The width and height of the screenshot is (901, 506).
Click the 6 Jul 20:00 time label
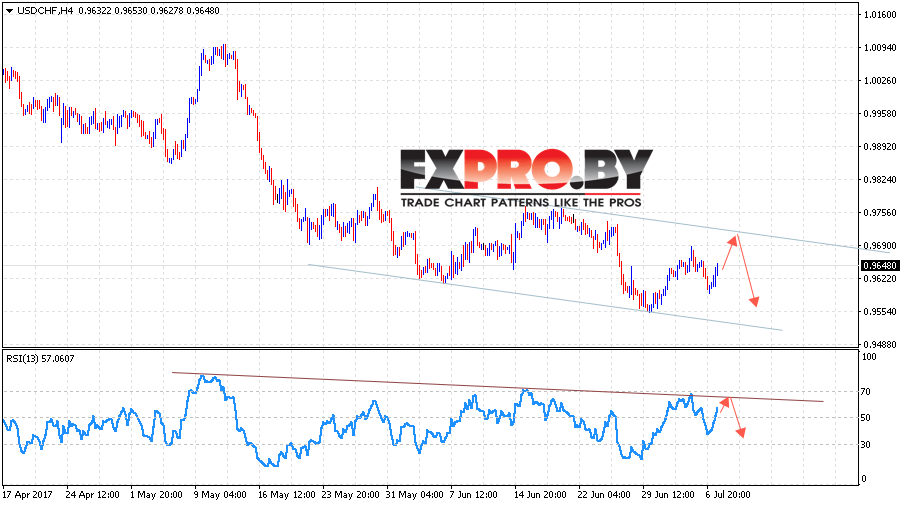pyautogui.click(x=728, y=495)
